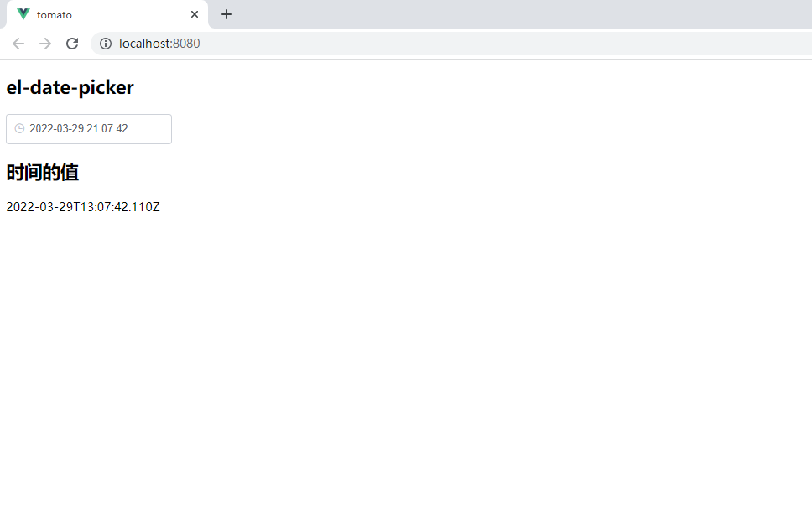Click the 时间的值 heading
Viewport: 812px width, 519px height.
click(42, 173)
